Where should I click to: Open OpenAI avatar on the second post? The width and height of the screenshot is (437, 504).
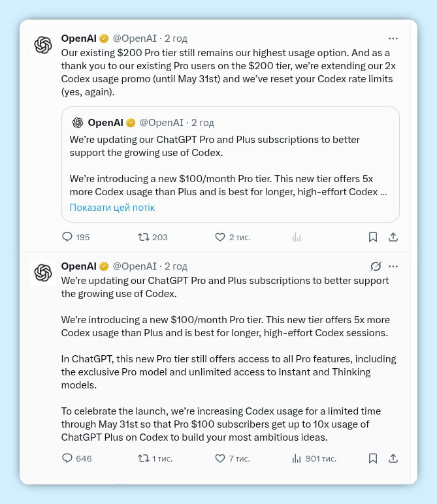pyautogui.click(x=43, y=273)
